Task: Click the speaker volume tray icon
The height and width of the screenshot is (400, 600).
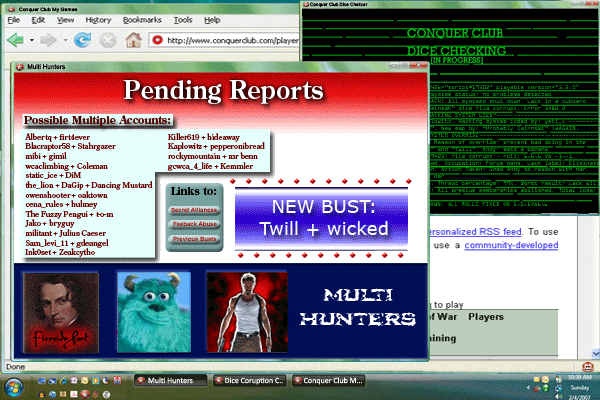Action: [558, 397]
